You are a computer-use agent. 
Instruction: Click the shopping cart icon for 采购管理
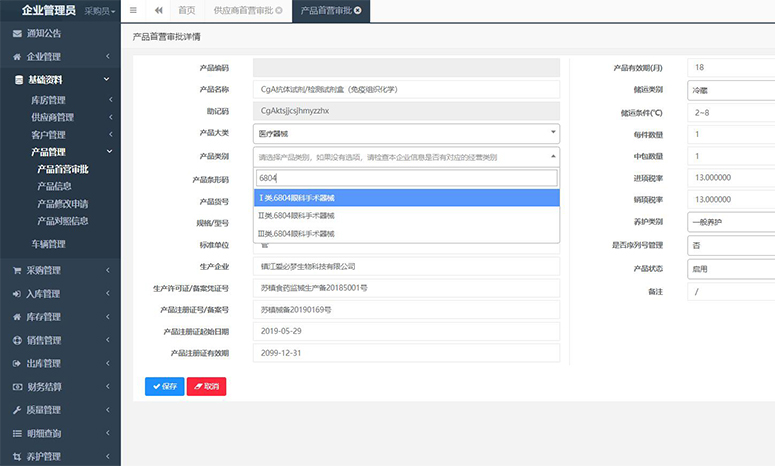coord(17,270)
